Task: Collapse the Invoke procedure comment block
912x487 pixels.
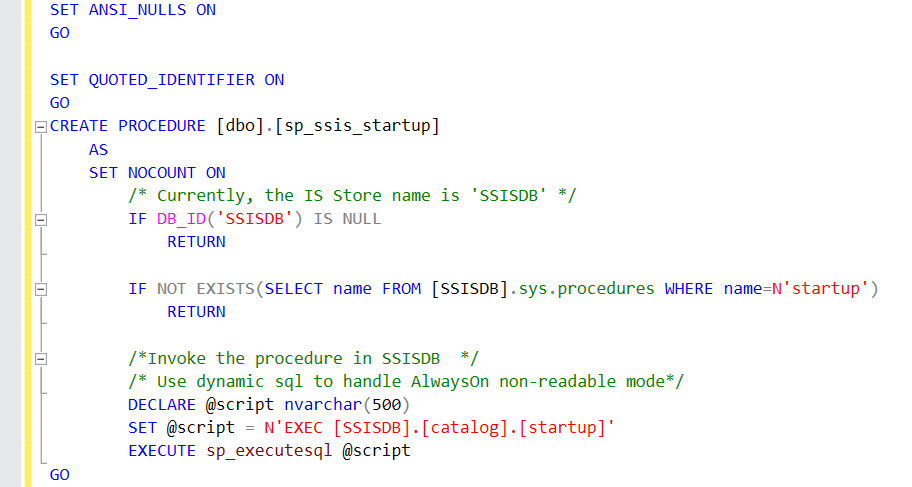Action: [x=40, y=358]
